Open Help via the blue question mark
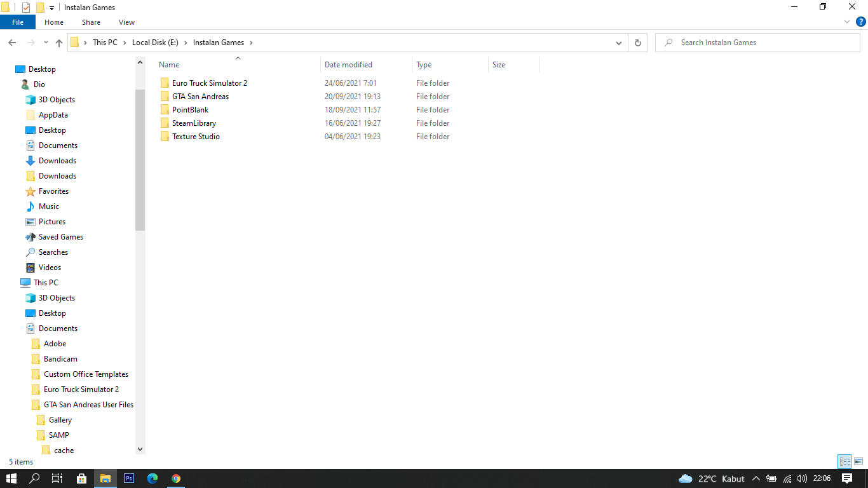 pyautogui.click(x=861, y=22)
